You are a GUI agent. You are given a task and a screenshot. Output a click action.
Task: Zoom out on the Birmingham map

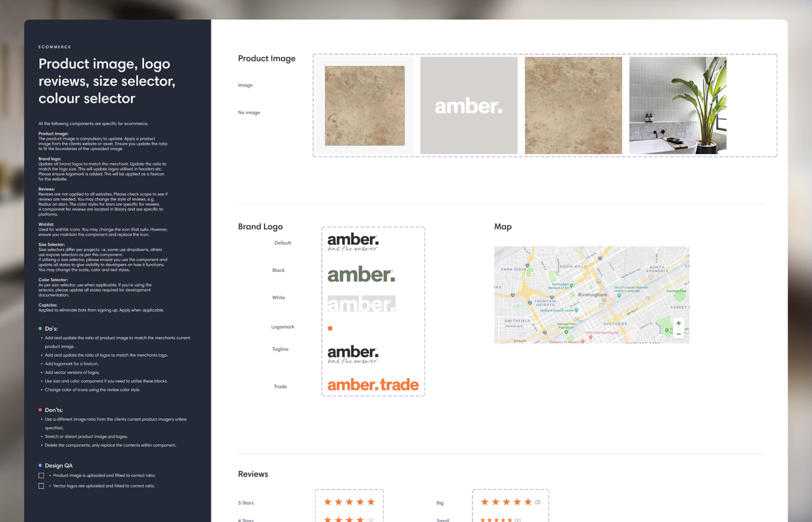(678, 334)
